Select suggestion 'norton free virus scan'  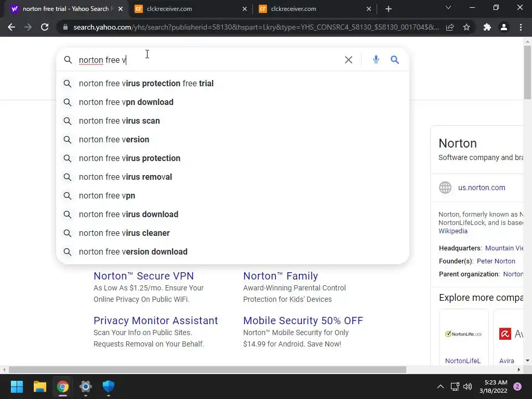coord(233,121)
